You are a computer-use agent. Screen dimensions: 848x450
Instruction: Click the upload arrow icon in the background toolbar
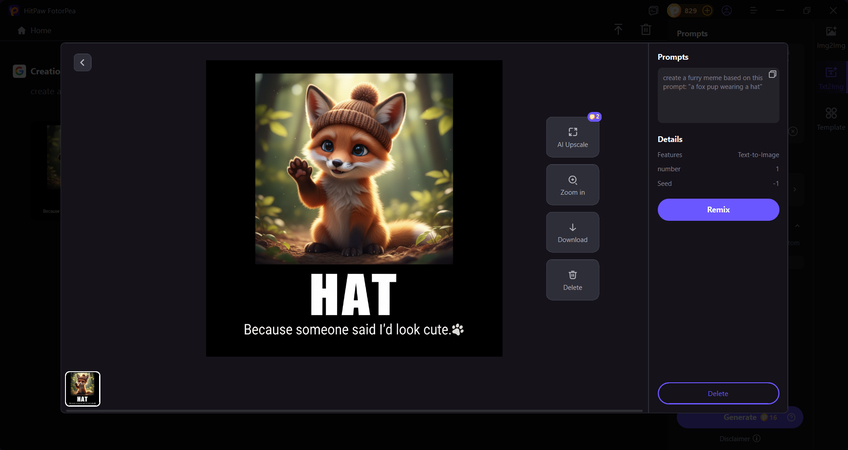click(x=618, y=30)
